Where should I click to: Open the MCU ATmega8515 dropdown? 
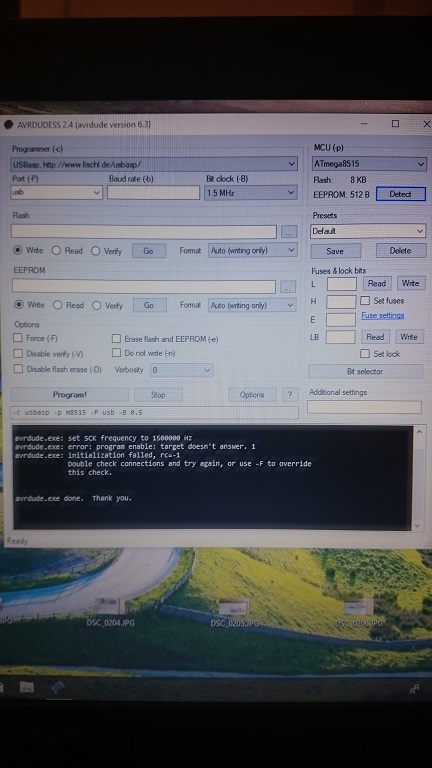pos(368,164)
